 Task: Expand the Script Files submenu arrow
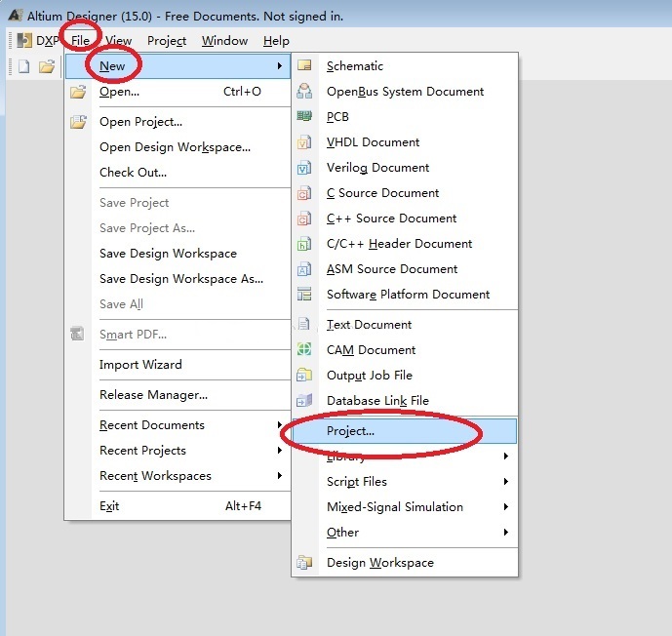pyautogui.click(x=506, y=481)
